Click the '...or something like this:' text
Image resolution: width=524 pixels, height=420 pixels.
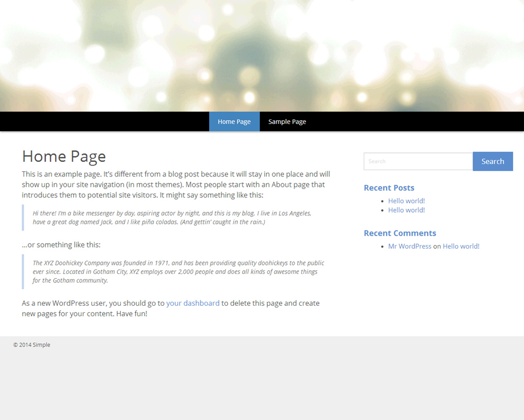(x=61, y=245)
